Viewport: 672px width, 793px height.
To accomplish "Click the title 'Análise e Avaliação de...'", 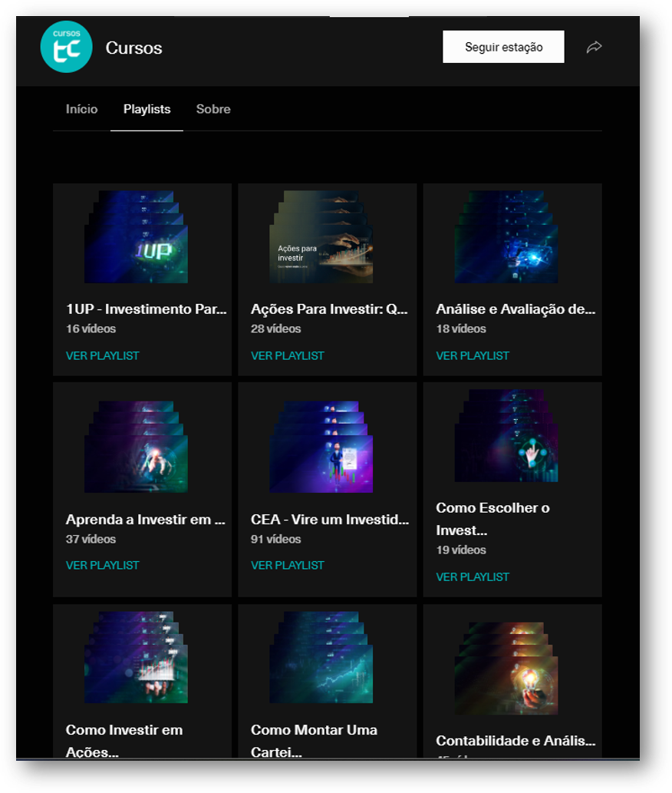I will coord(516,309).
